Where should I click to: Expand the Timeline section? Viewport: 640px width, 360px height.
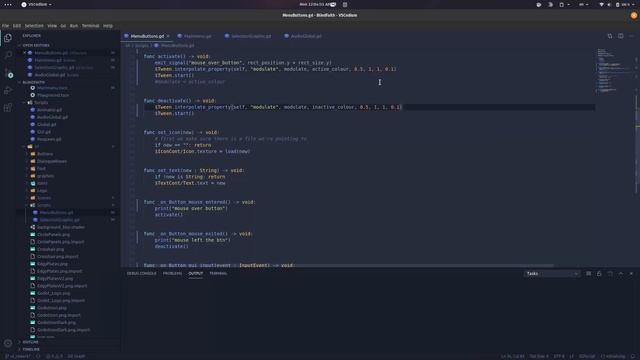tap(31, 349)
